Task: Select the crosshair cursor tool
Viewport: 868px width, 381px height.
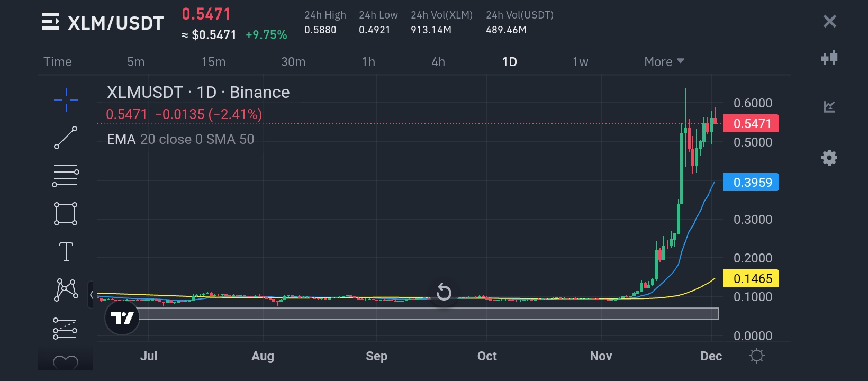Action: click(x=66, y=100)
